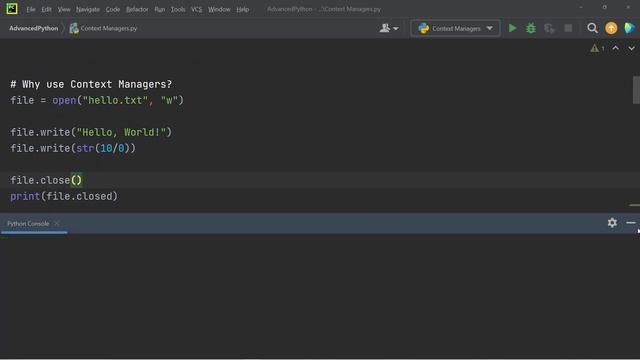Screen dimensions: 640x360
Task: Open the File menu
Action: (x=31, y=9)
